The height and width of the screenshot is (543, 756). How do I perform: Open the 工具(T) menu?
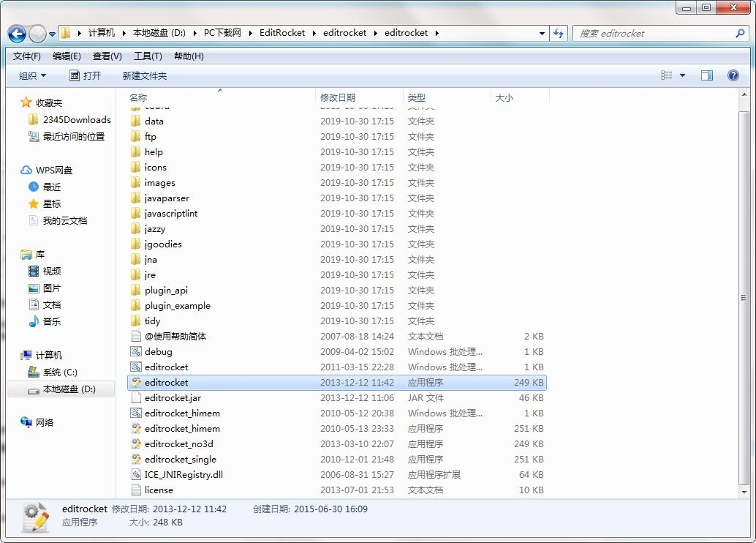(148, 56)
